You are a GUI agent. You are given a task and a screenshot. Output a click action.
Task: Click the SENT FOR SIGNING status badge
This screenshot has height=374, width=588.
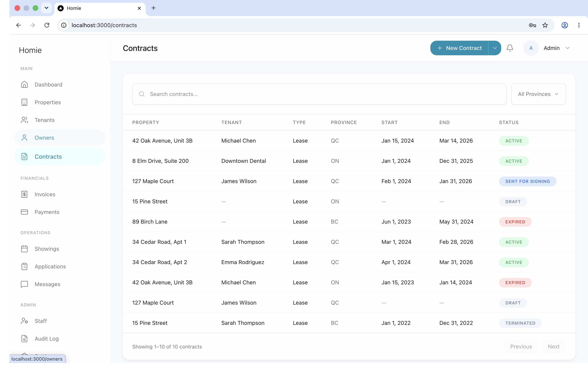(x=527, y=181)
